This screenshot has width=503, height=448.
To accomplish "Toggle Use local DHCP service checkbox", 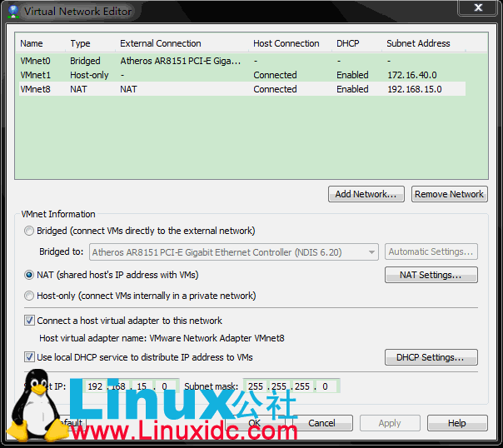I will [29, 357].
